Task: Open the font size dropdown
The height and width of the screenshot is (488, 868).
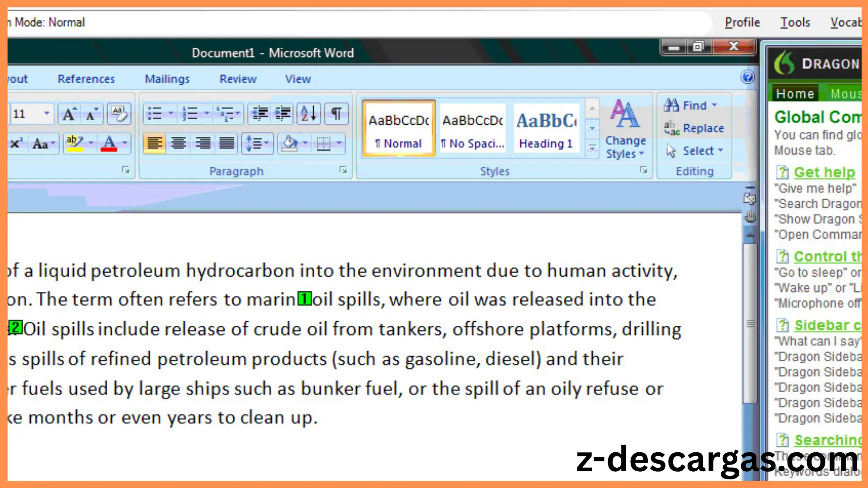Action: point(47,113)
